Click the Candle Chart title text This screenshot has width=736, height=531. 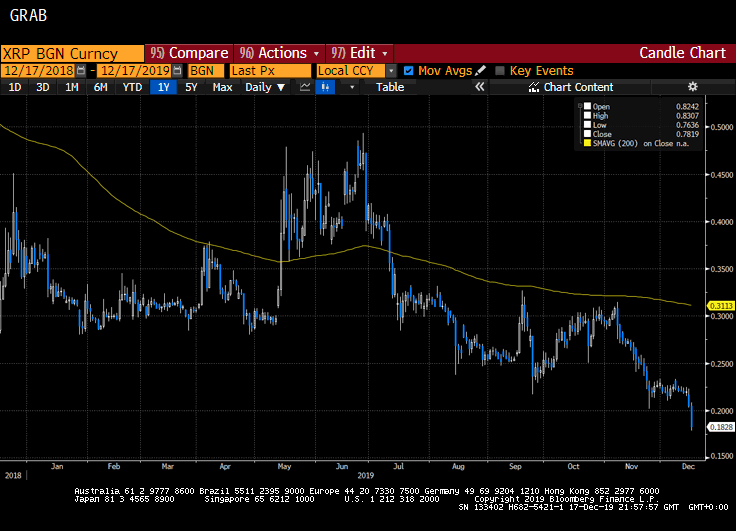[682, 53]
